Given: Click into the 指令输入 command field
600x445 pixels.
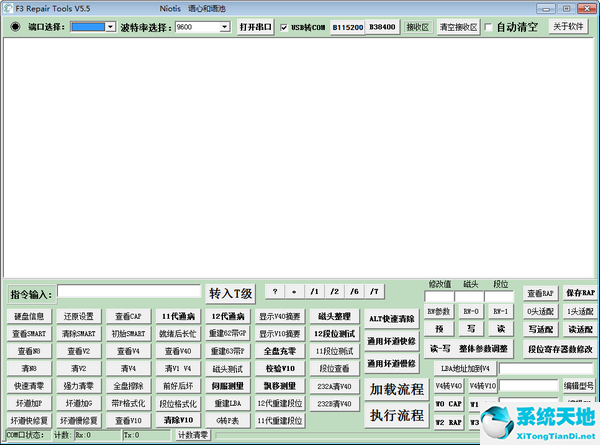Looking at the screenshot, I should click(x=128, y=291).
